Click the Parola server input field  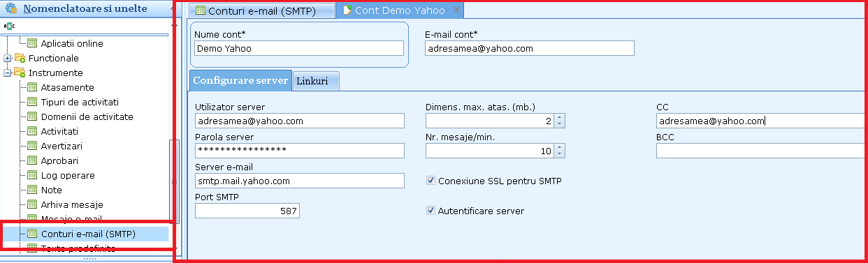tap(300, 151)
